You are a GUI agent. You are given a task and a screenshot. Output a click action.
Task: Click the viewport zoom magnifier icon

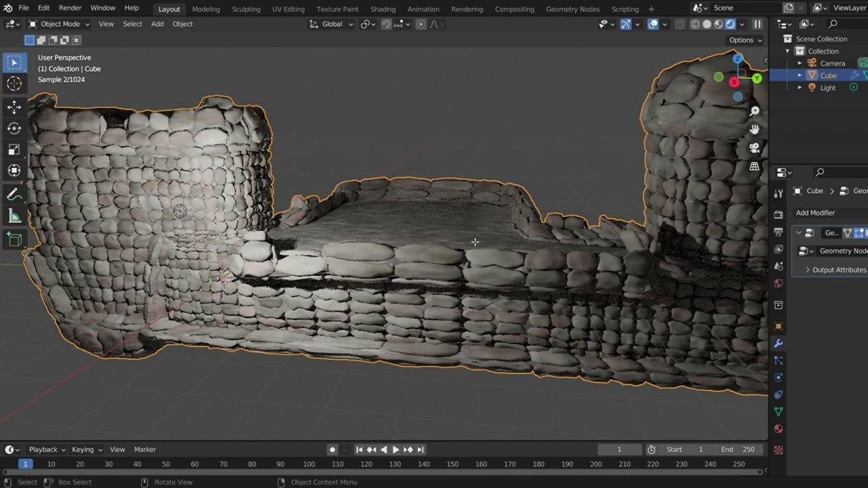coord(755,111)
